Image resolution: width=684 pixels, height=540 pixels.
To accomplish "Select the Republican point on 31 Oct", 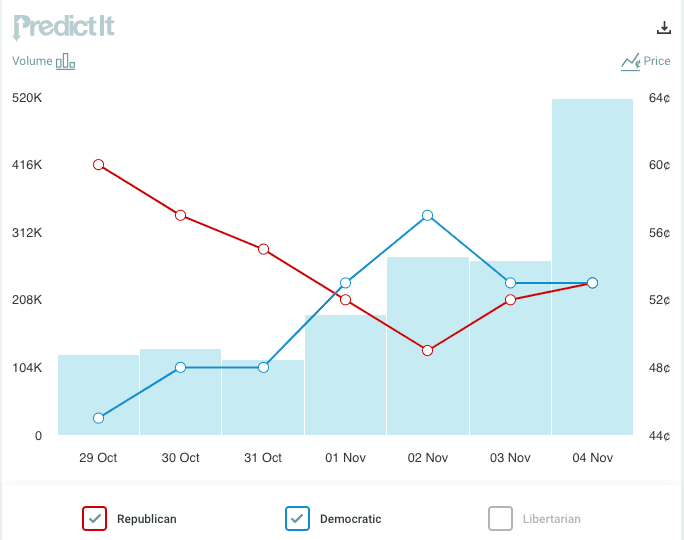I will (263, 249).
